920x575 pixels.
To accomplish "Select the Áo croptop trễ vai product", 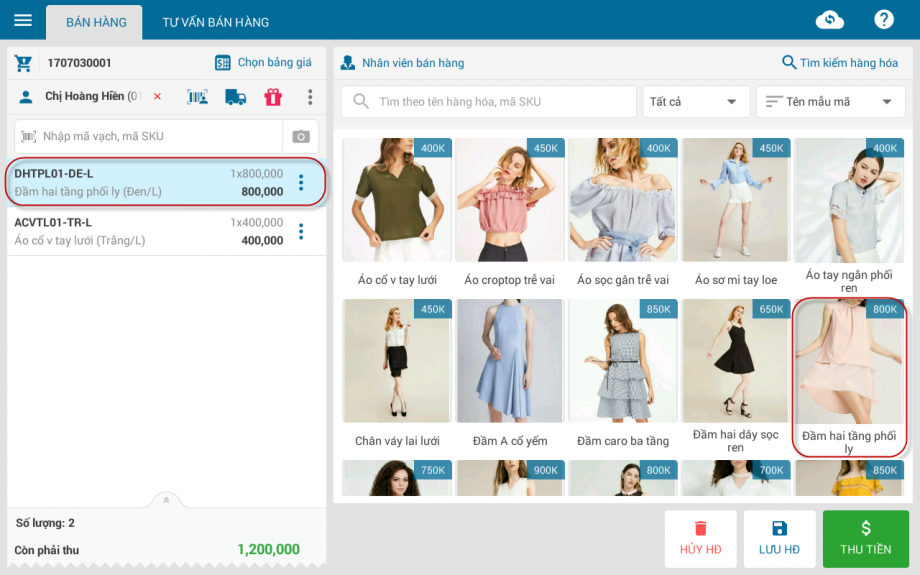I will click(x=510, y=214).
